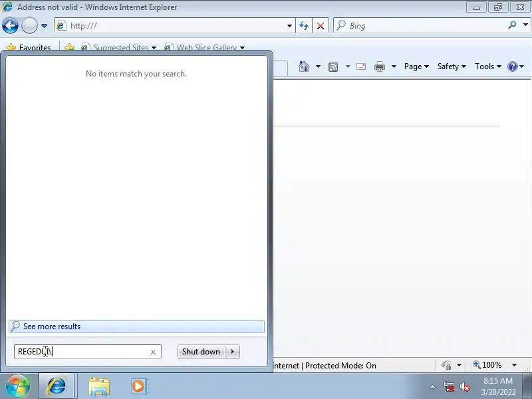Click the Bing search box
532x399 pixels.
pos(420,26)
